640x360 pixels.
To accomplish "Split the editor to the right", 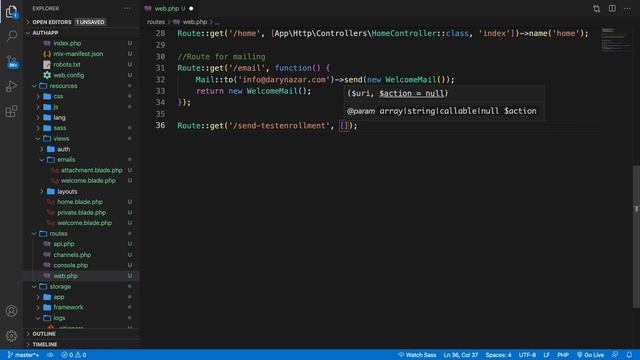I will coord(612,9).
